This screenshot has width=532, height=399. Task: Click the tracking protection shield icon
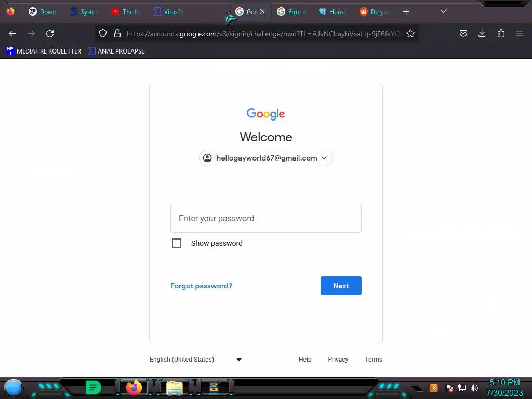point(103,34)
